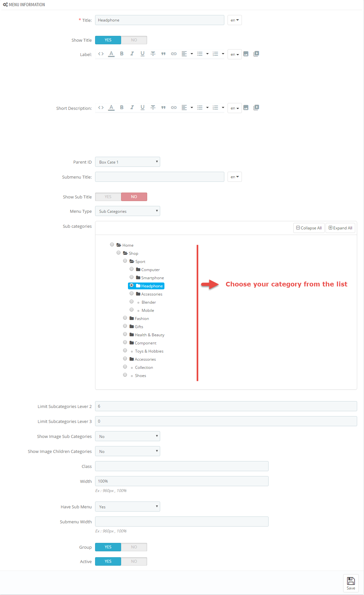The width and height of the screenshot is (364, 595).
Task: Click the Collapse All button
Action: point(309,228)
